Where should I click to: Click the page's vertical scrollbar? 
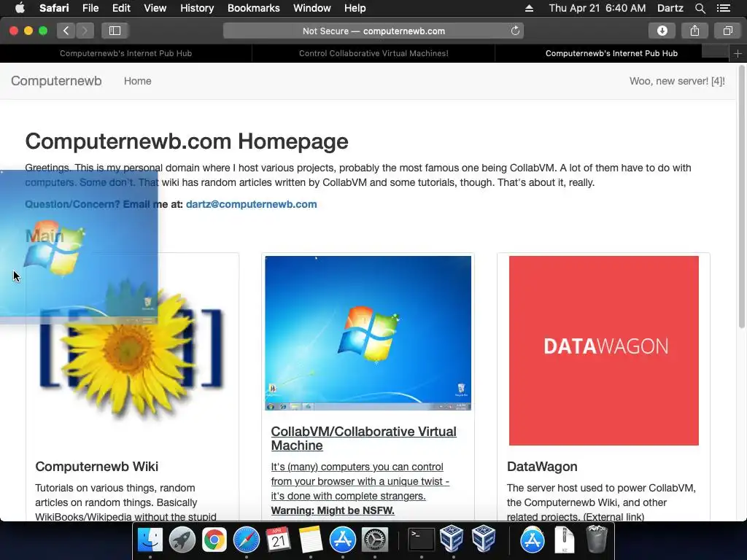tap(741, 198)
